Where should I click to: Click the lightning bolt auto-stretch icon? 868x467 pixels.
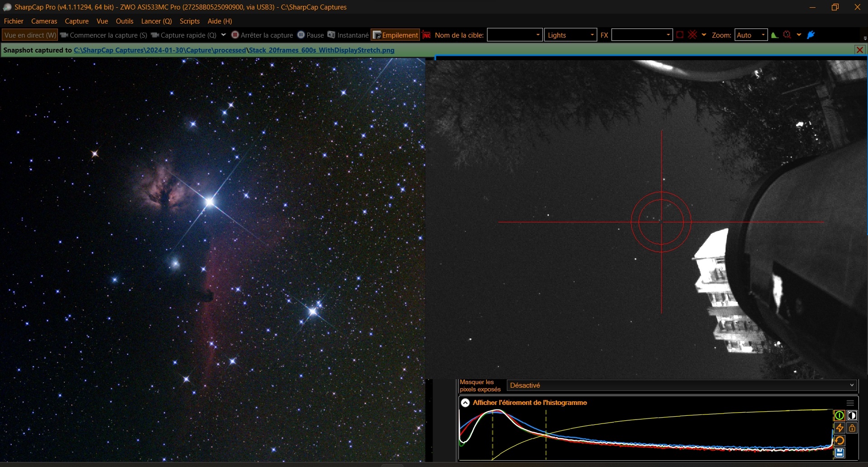[x=839, y=428]
